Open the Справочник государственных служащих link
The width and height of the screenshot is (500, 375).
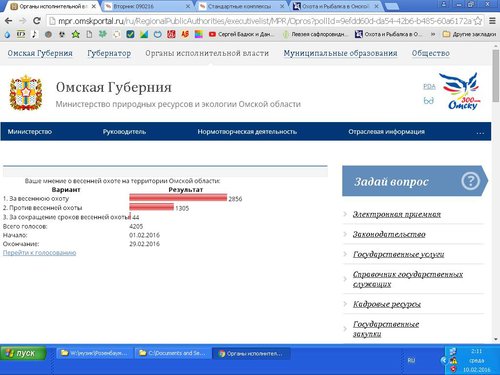coord(408,279)
